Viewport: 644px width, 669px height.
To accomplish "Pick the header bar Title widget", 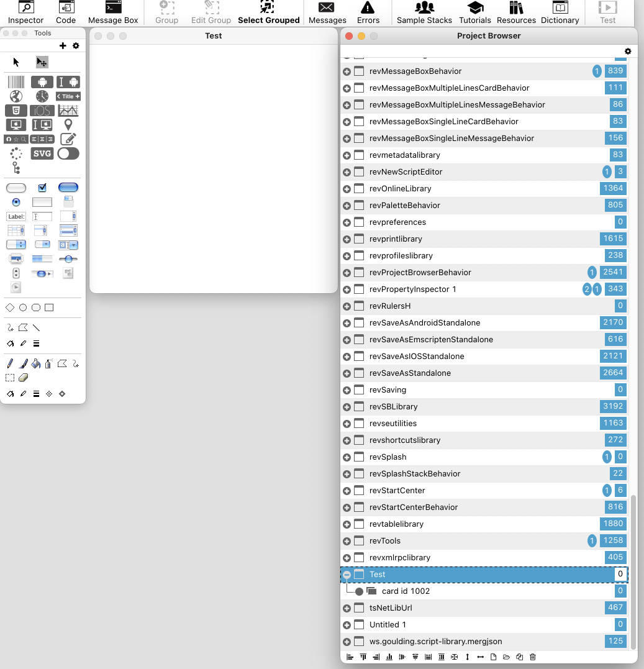I will (x=68, y=96).
